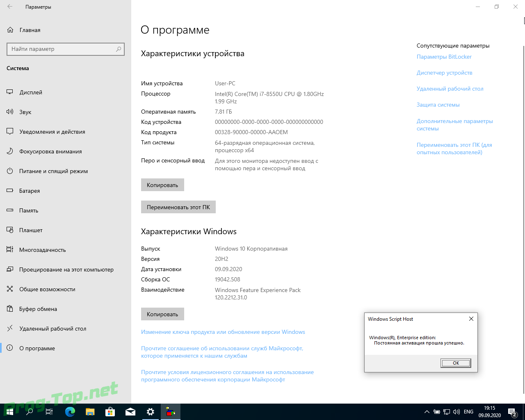Select the RAM value 7,81 ГБ
The image size is (525, 420).
click(224, 112)
